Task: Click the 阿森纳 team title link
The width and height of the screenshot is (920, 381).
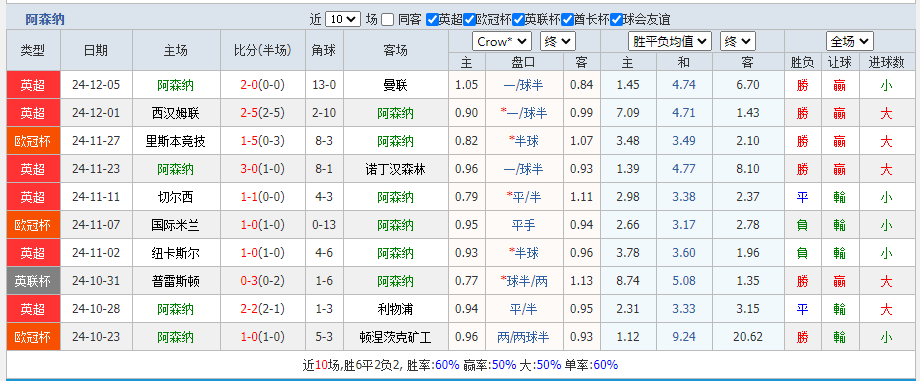Action: [x=45, y=19]
